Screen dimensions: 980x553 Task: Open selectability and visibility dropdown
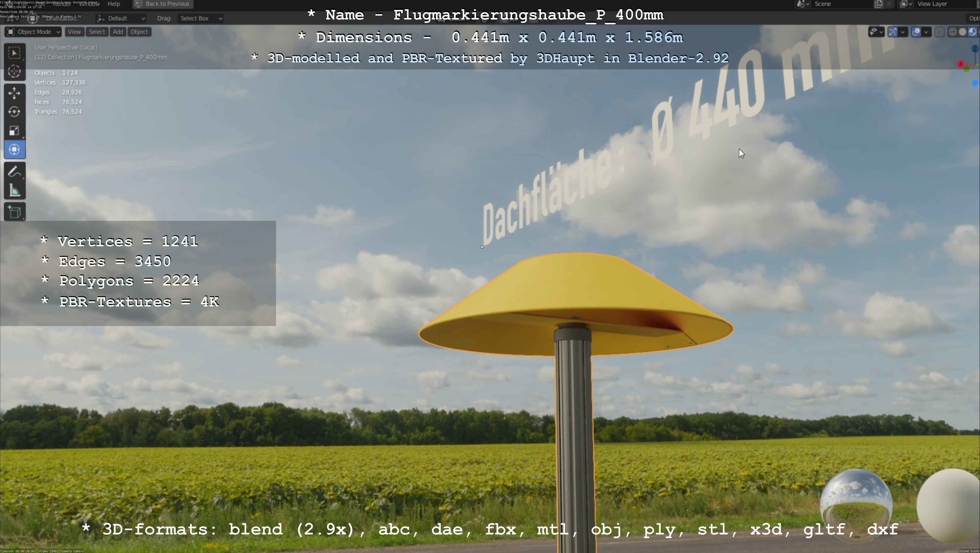click(876, 32)
